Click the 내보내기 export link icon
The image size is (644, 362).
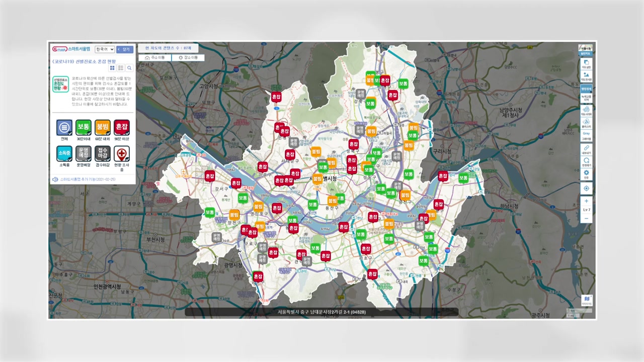[586, 149]
